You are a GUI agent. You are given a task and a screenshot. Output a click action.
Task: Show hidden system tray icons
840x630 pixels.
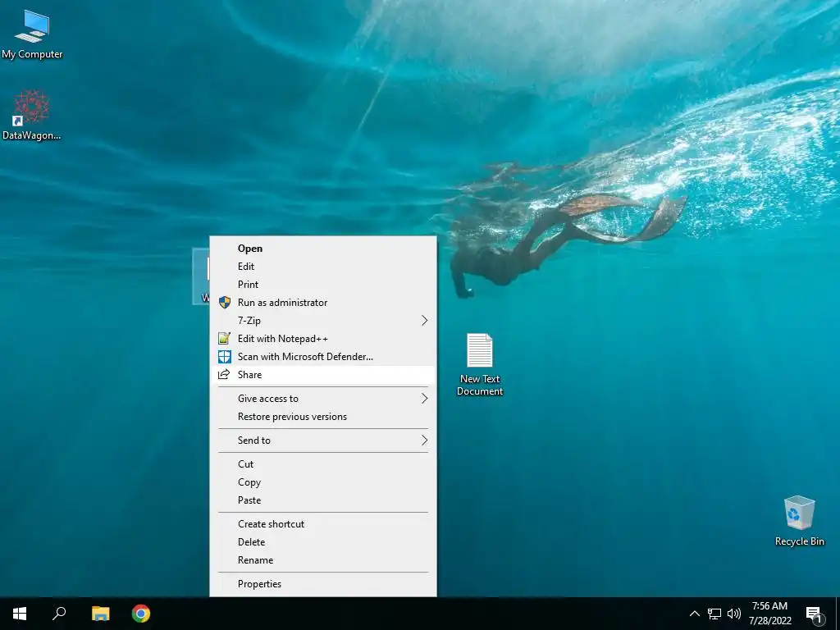pyautogui.click(x=694, y=614)
